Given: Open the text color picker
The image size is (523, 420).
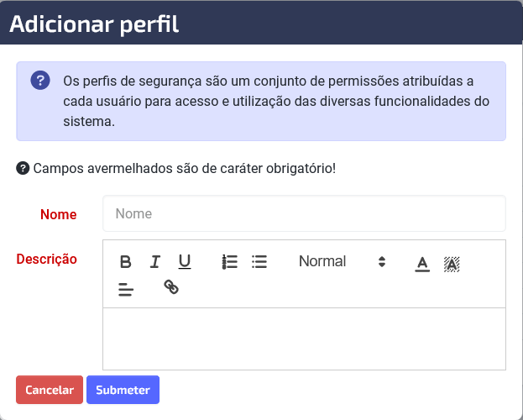Looking at the screenshot, I should coord(422,264).
